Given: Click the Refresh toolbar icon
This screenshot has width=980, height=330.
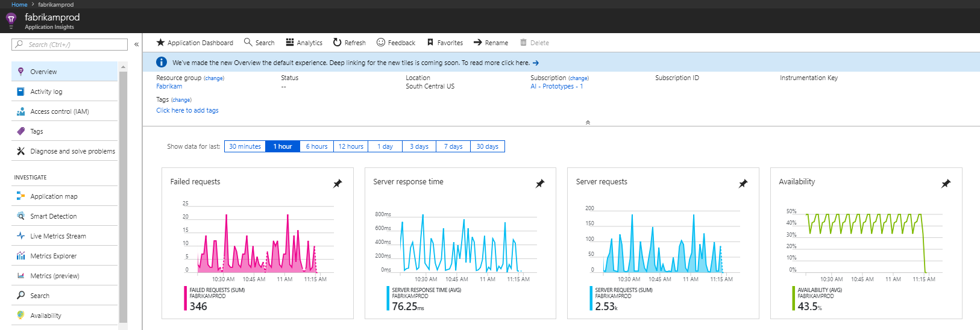Looking at the screenshot, I should 338,43.
